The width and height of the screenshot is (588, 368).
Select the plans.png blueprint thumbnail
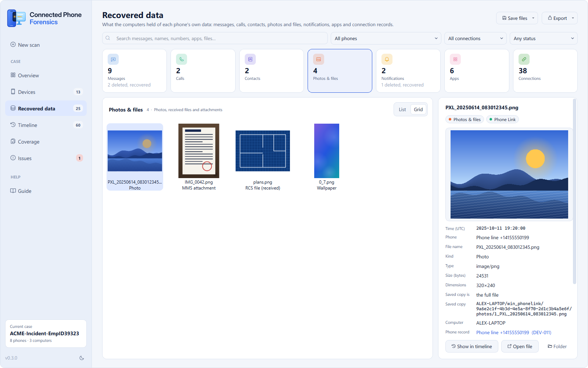(x=263, y=151)
